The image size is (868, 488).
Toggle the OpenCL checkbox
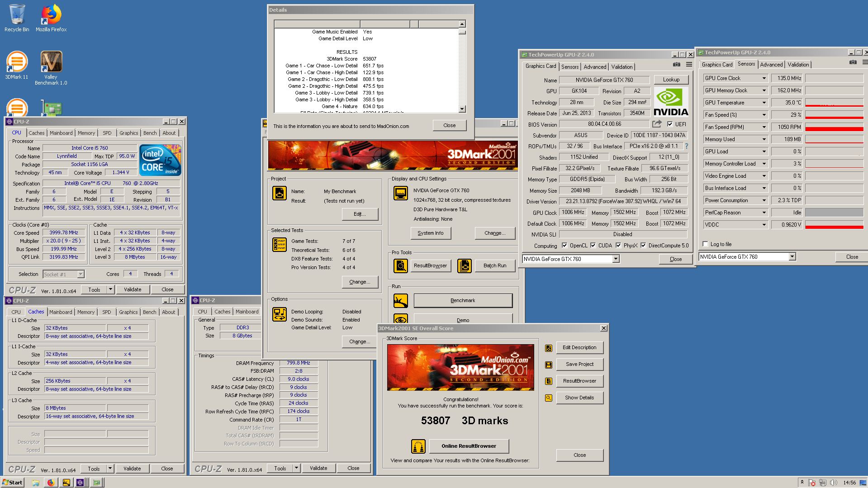click(564, 245)
